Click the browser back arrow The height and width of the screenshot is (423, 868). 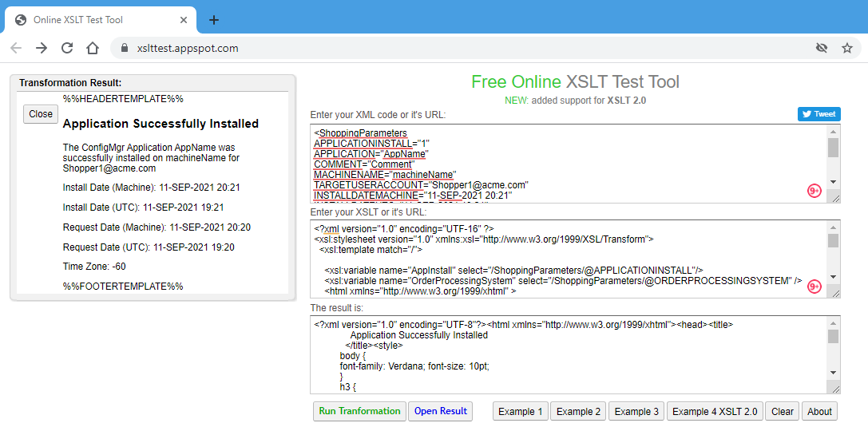tap(16, 48)
